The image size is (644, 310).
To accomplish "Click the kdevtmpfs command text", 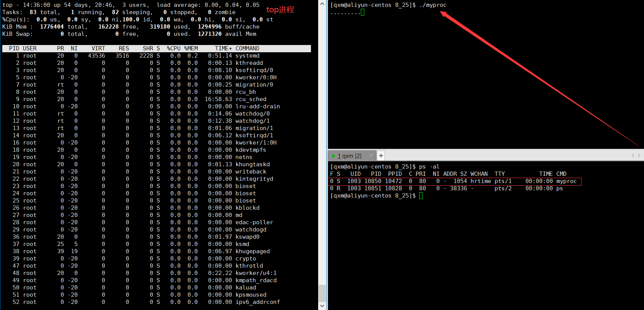I will 251,150.
